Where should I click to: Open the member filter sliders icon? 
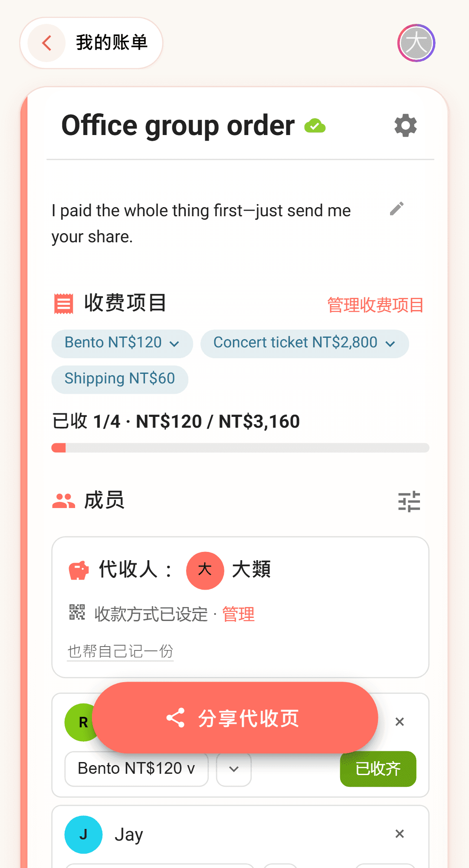(409, 502)
